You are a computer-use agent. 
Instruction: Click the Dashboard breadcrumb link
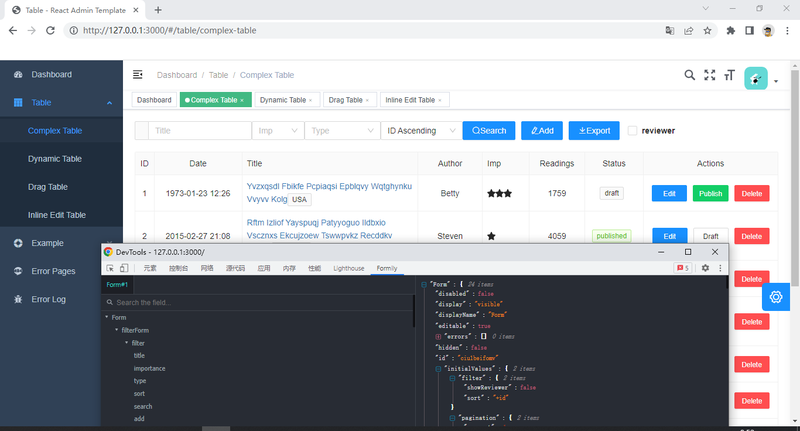pos(177,75)
